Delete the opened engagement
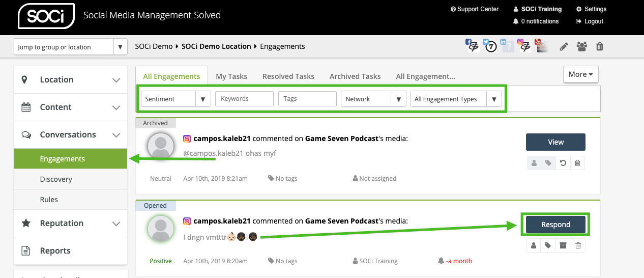 [x=577, y=246]
